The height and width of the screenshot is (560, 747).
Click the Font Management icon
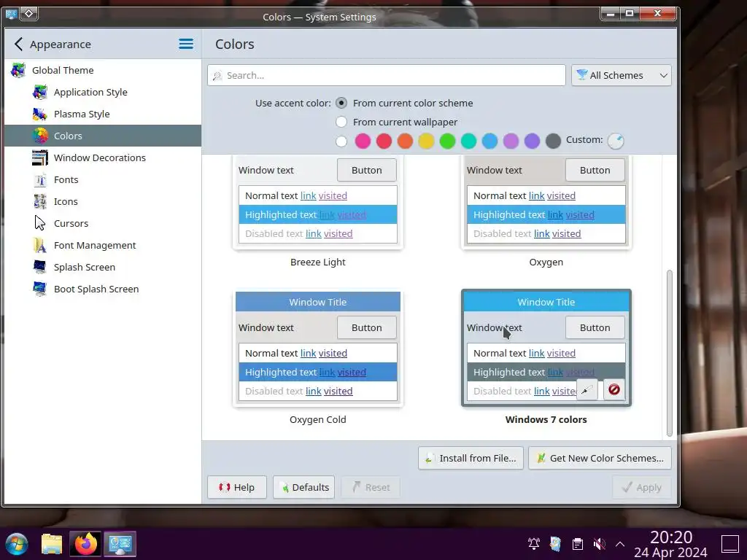(40, 246)
